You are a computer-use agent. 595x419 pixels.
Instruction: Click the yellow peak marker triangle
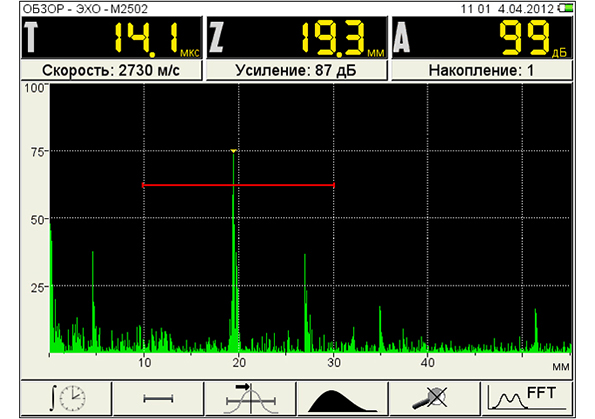click(x=233, y=151)
